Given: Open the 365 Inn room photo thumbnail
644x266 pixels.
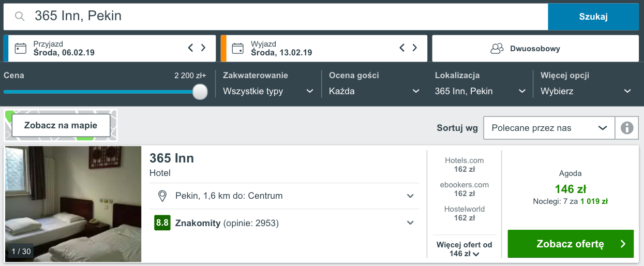Looking at the screenshot, I should coord(73,204).
